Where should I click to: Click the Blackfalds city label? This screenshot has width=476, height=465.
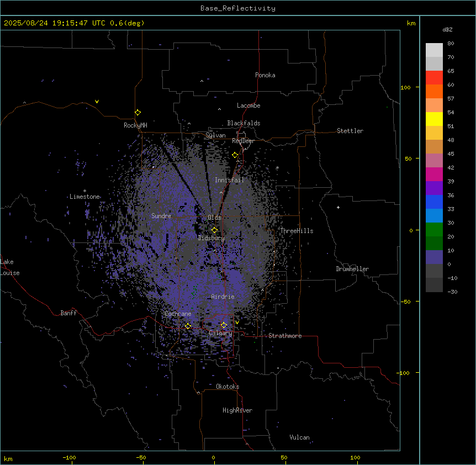coord(244,123)
